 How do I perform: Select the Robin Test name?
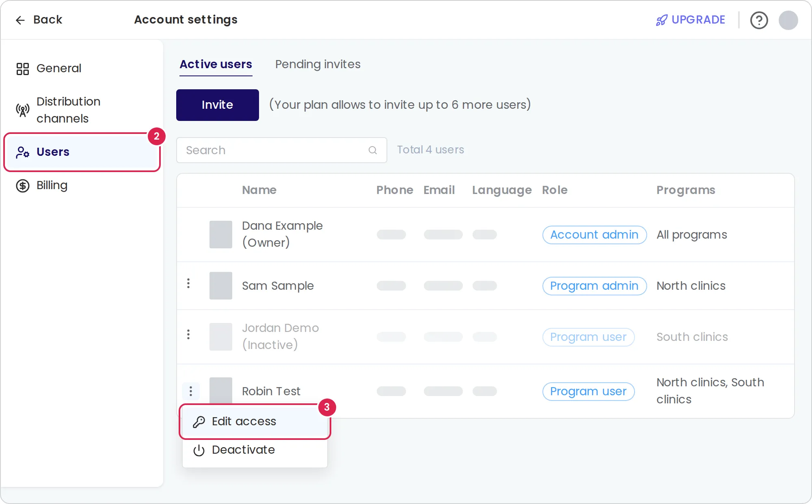pyautogui.click(x=271, y=391)
